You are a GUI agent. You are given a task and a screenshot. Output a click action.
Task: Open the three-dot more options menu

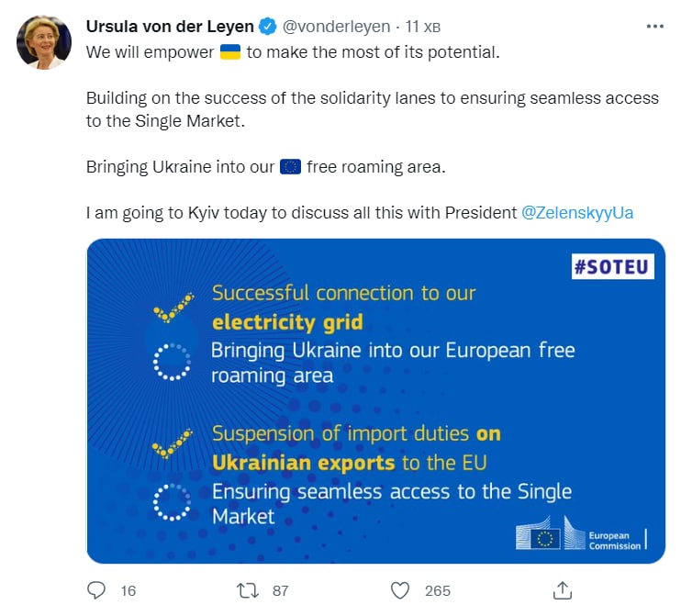(x=654, y=27)
